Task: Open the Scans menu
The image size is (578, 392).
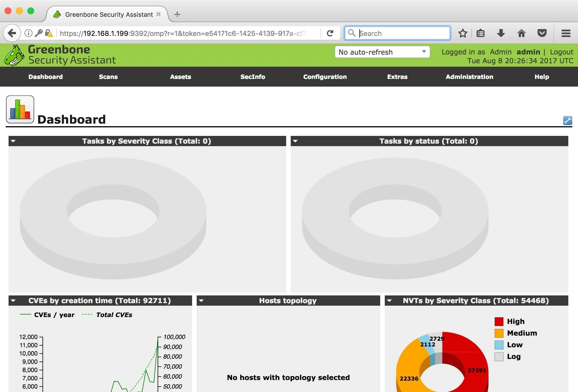Action: [108, 77]
